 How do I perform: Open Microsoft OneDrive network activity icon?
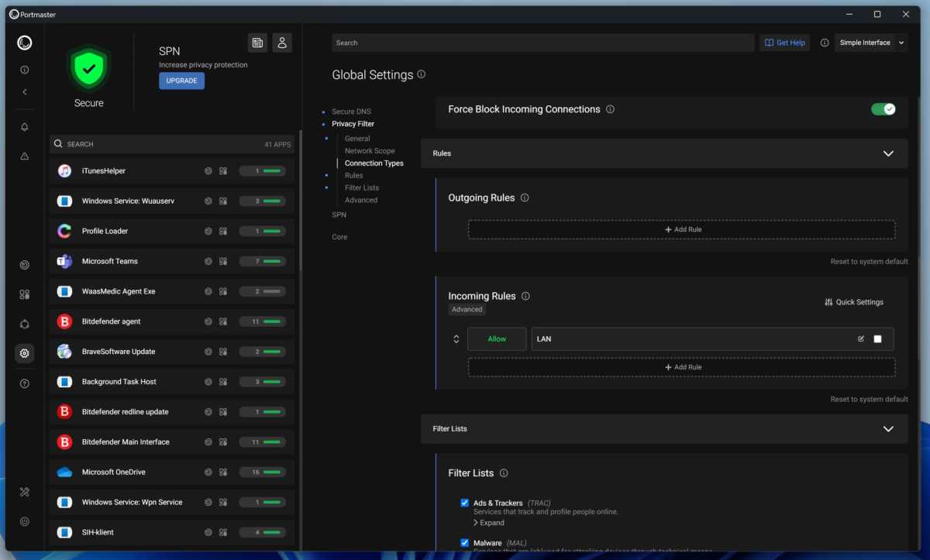tap(208, 472)
